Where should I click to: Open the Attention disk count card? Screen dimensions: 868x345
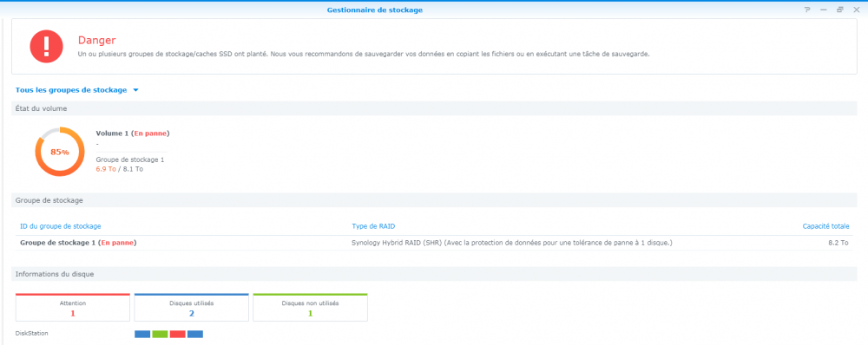coord(73,308)
